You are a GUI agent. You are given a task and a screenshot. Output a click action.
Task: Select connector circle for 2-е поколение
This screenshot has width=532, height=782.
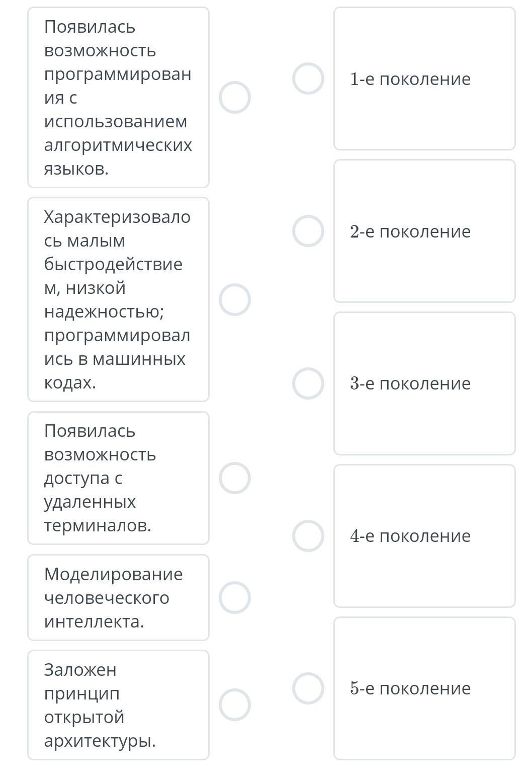click(x=308, y=231)
